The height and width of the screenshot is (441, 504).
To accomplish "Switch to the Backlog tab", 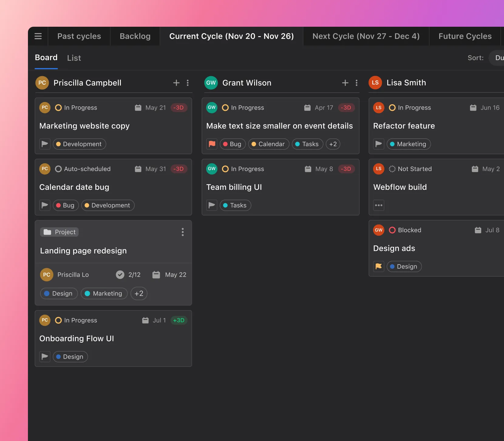I will coord(135,36).
